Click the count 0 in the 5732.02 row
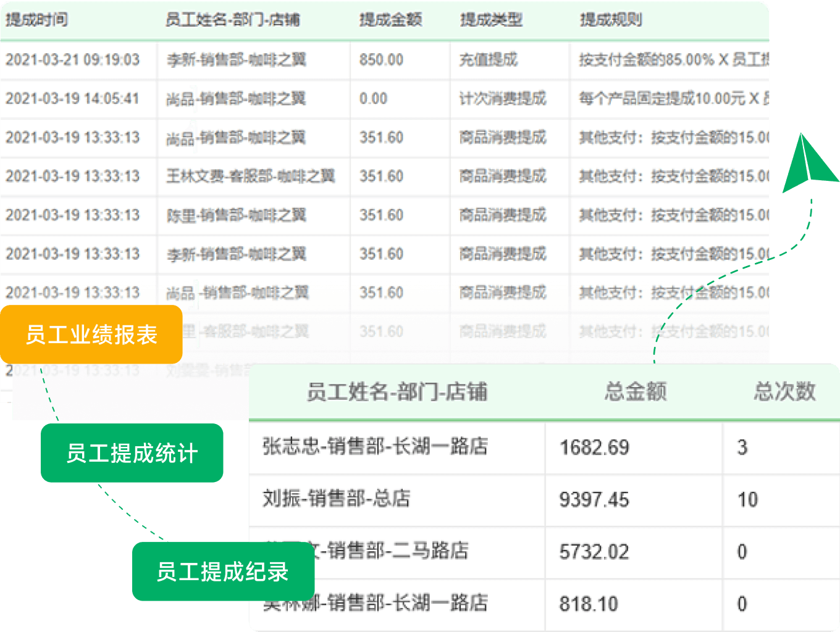The height and width of the screenshot is (632, 840). point(742,552)
